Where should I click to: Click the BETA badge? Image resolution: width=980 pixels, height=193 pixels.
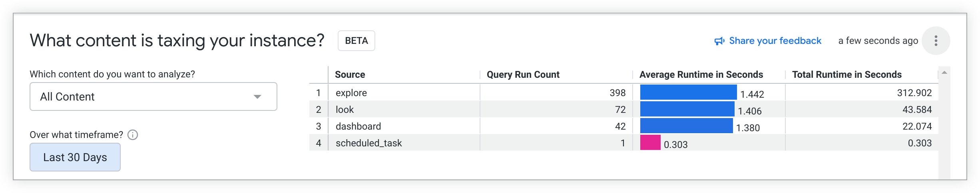[356, 41]
